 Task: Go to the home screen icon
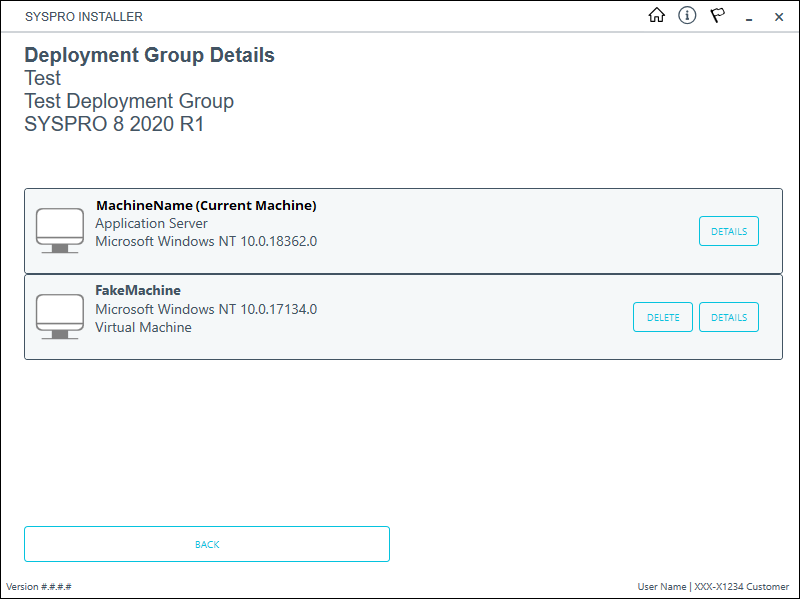click(657, 15)
